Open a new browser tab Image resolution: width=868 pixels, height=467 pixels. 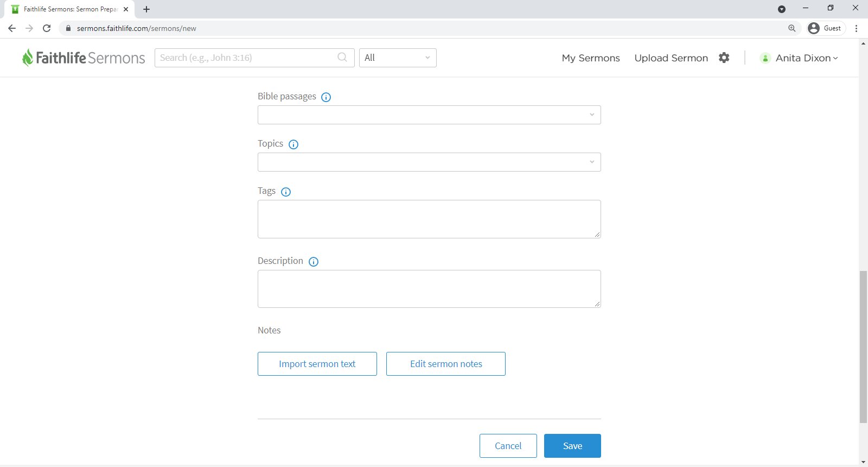coord(146,9)
